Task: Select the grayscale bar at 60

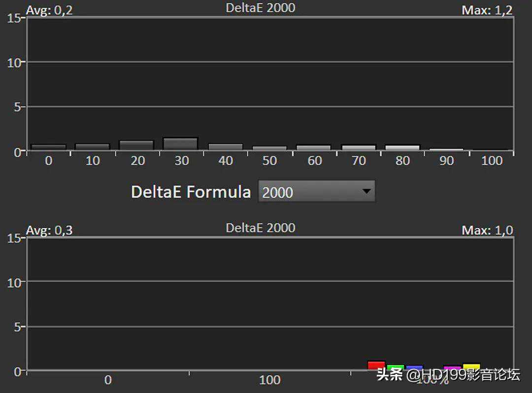Action: 314,147
